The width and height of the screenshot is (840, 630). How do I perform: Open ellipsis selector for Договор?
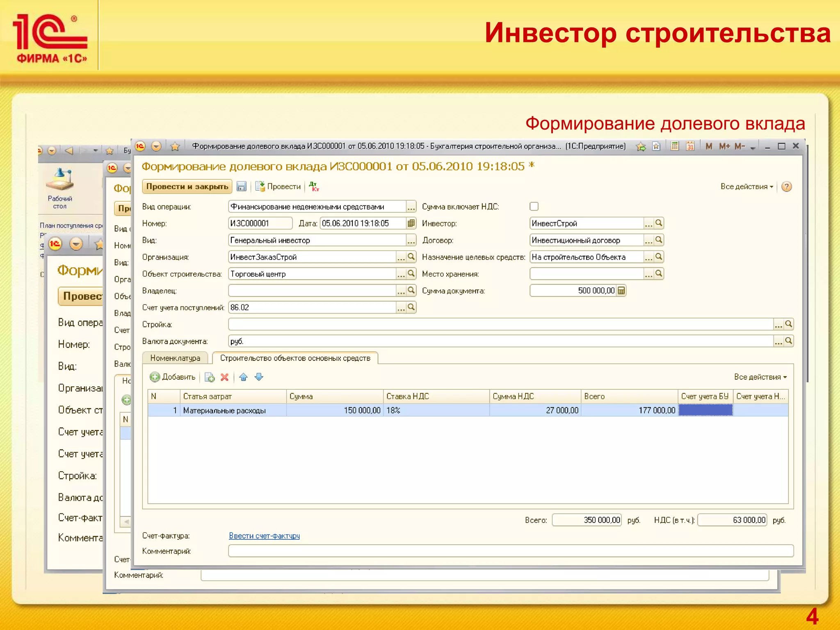point(648,240)
